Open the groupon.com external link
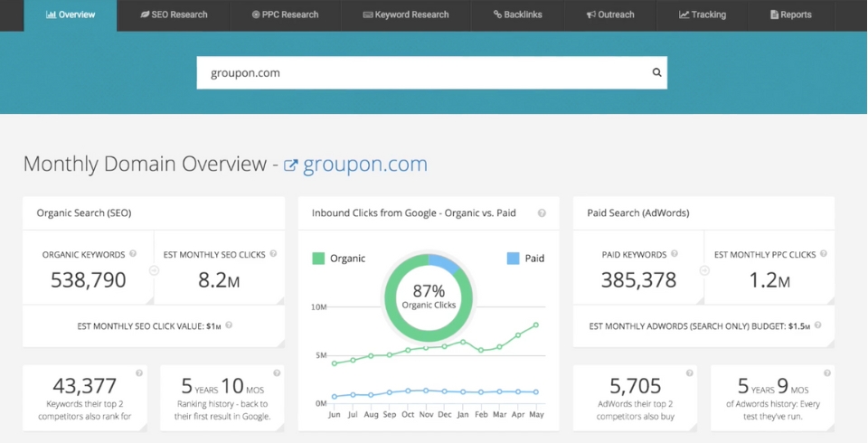868x443 pixels. point(364,165)
